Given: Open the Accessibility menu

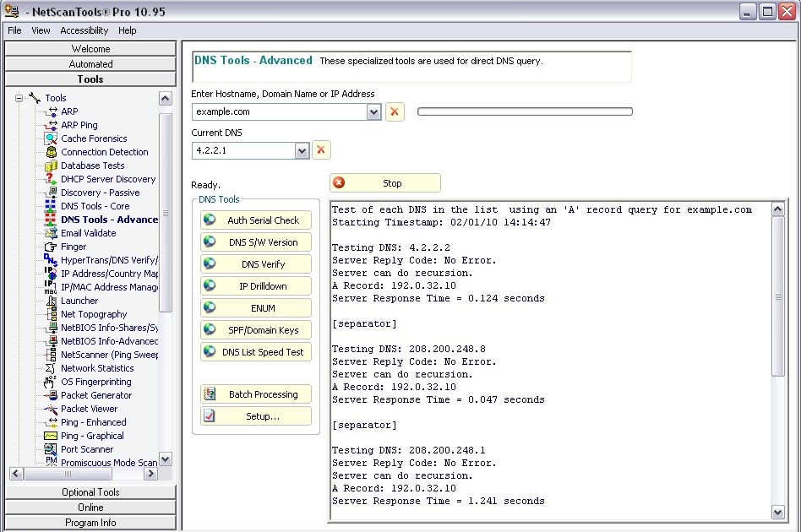Looking at the screenshot, I should coord(84,30).
